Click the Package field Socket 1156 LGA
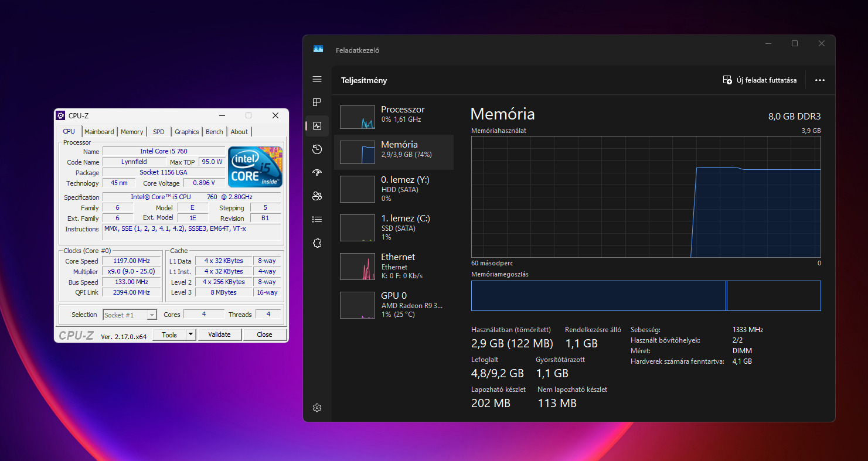Screen dimensions: 868x461 [x=164, y=172]
